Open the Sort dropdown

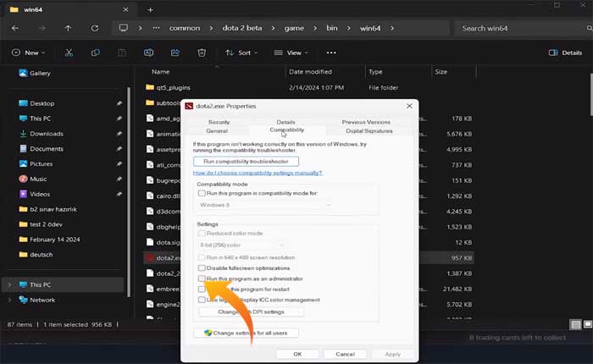pos(241,52)
